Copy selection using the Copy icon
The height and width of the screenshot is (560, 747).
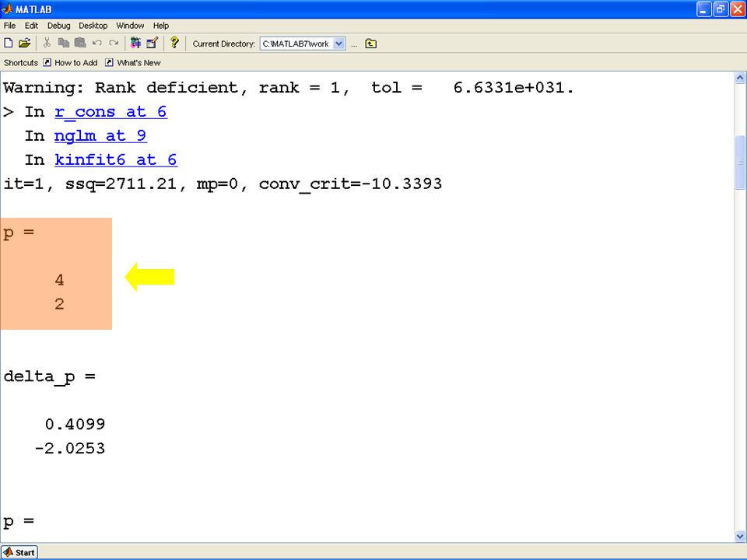pyautogui.click(x=63, y=44)
